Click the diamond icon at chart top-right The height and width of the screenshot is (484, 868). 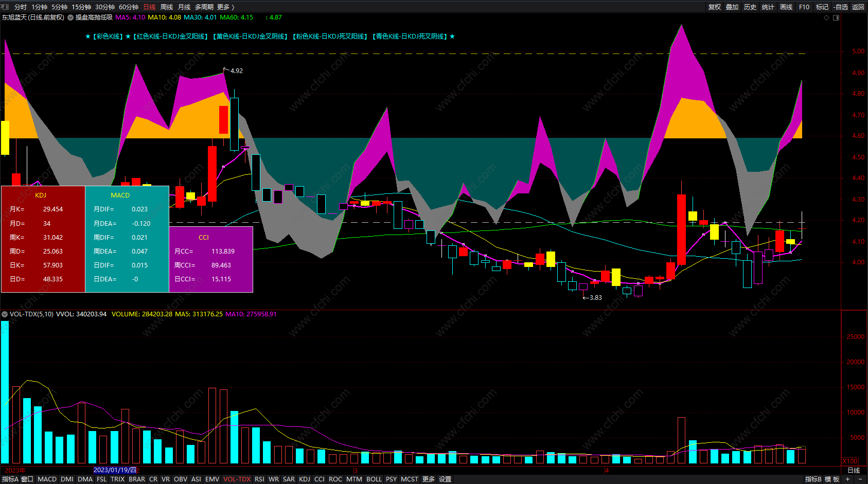(827, 17)
